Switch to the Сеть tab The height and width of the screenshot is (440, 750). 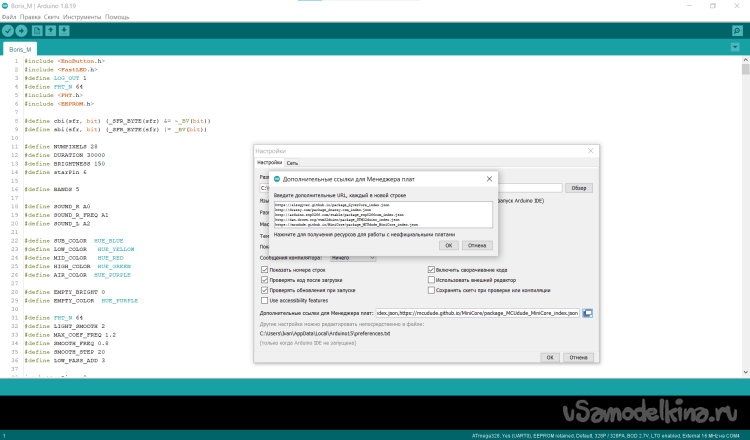click(292, 162)
